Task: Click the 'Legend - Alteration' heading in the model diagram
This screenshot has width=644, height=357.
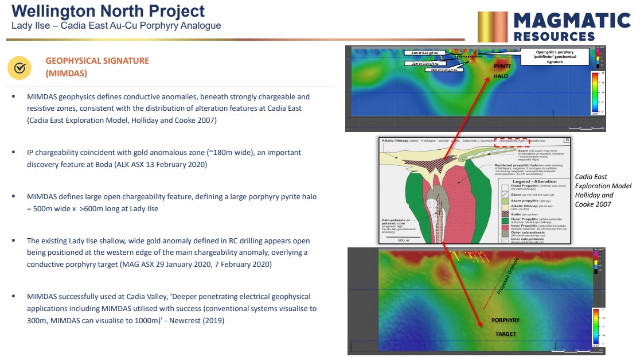Action: tap(534, 181)
